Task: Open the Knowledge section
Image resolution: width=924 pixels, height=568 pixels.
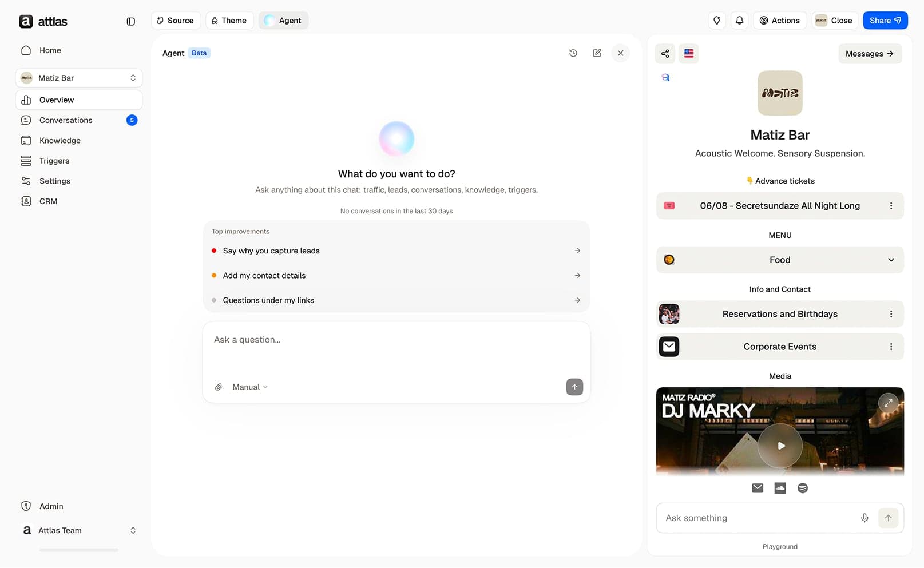Action: click(x=79, y=141)
